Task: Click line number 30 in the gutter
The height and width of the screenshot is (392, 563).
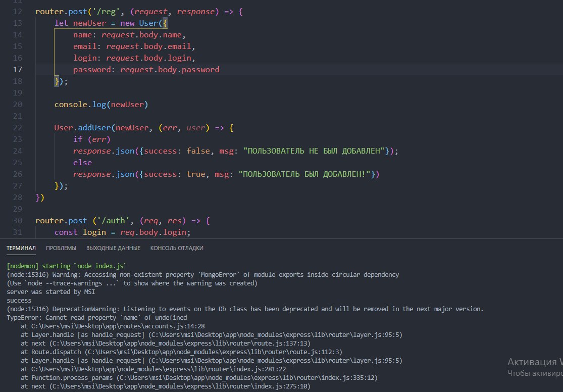Action: pos(17,221)
